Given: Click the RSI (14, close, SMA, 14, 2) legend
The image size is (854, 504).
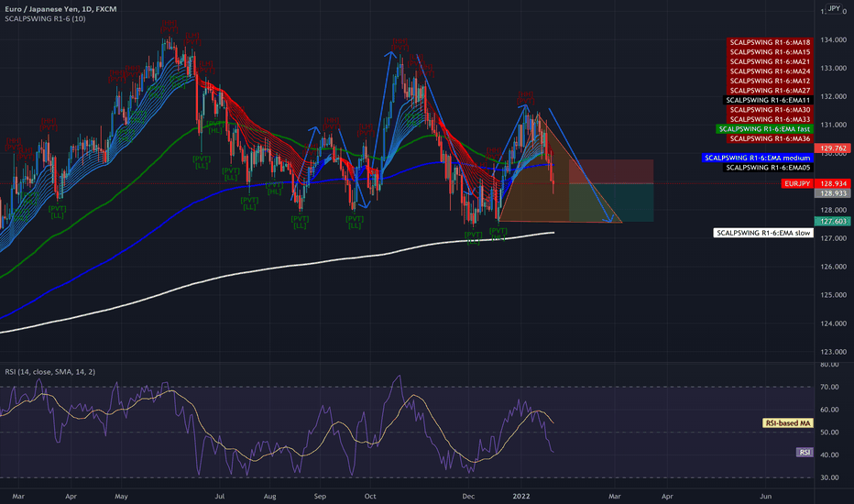Looking at the screenshot, I should (x=50, y=372).
